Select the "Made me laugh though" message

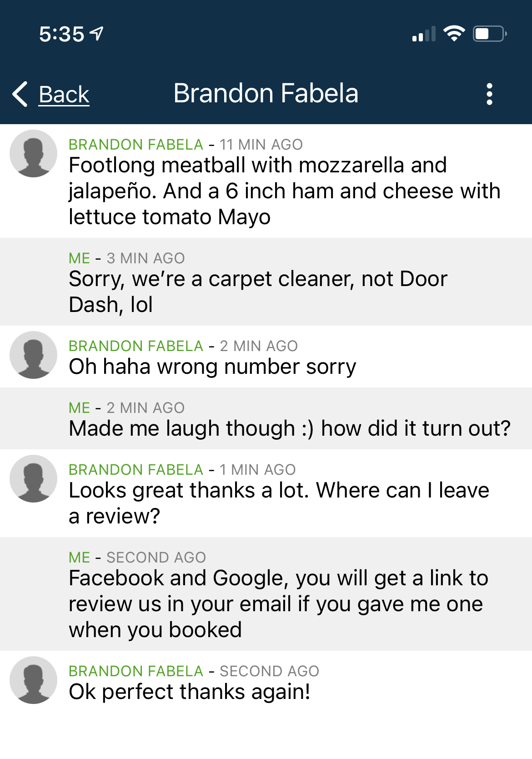coord(290,428)
